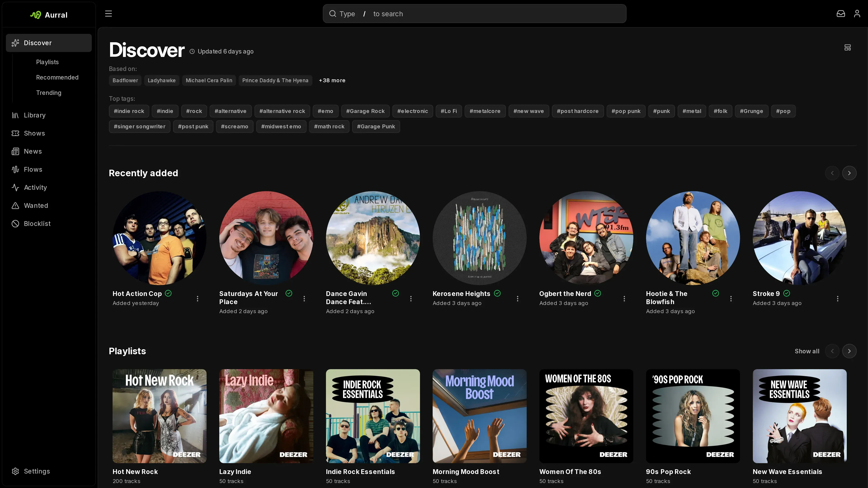Open the Women Of The 80s playlist cover
868x488 pixels.
pyautogui.click(x=586, y=416)
